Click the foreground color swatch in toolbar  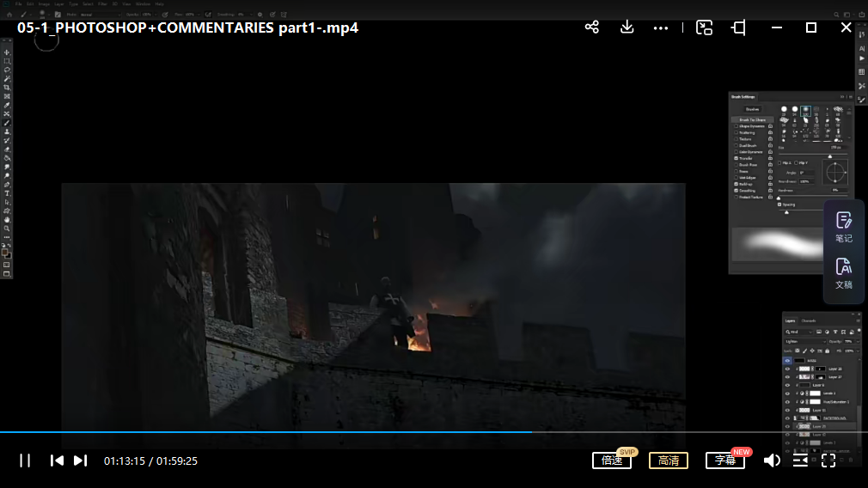[x=5, y=253]
